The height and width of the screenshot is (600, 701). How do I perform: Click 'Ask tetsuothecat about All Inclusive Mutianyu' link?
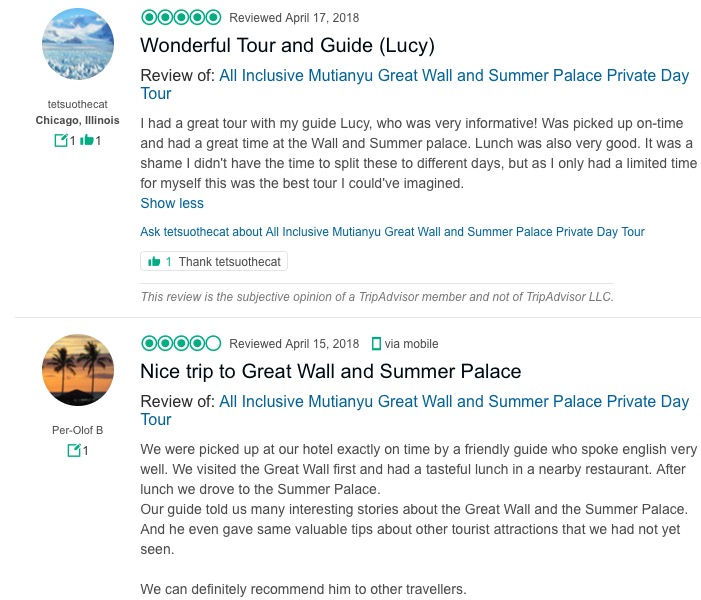tap(392, 232)
